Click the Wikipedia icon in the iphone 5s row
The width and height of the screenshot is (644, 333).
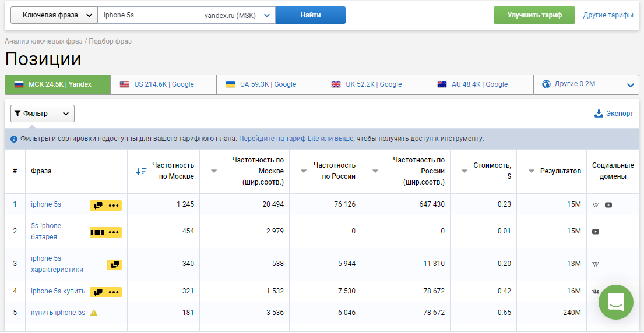(x=596, y=205)
